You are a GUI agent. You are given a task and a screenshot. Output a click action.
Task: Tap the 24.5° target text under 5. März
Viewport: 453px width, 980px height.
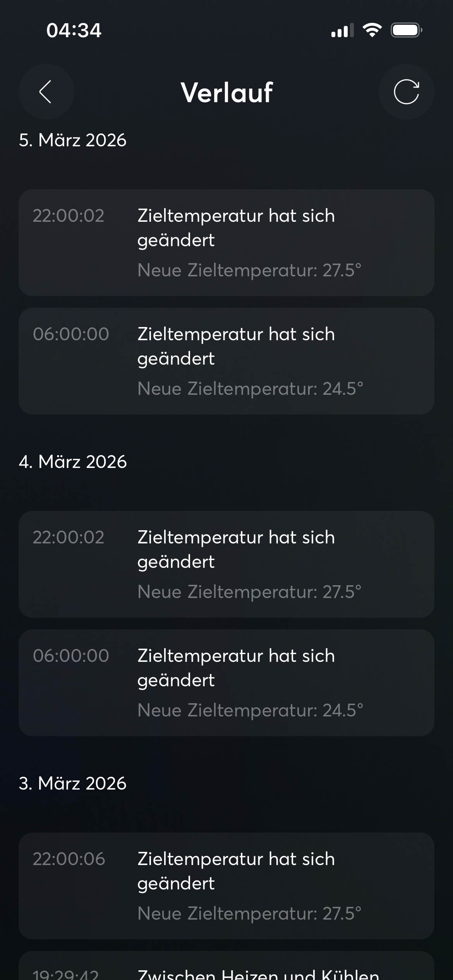click(250, 389)
